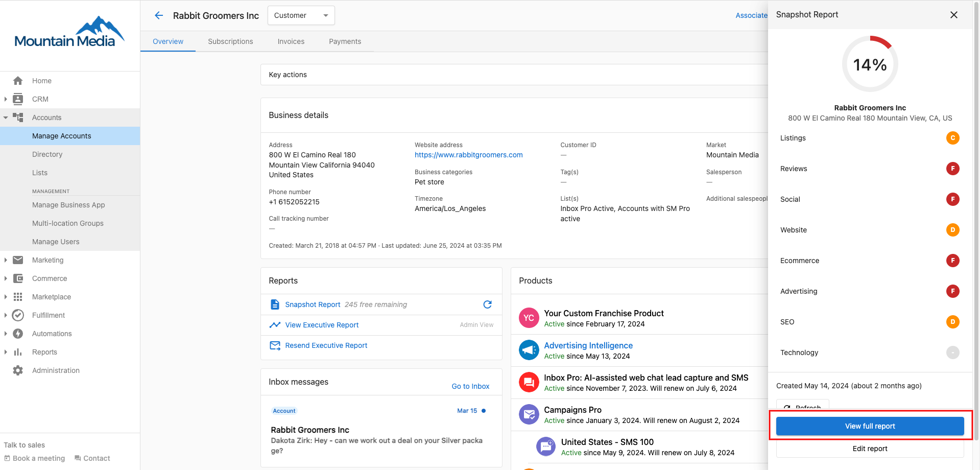The width and height of the screenshot is (980, 470).
Task: Open View Executive Report link
Action: (322, 325)
